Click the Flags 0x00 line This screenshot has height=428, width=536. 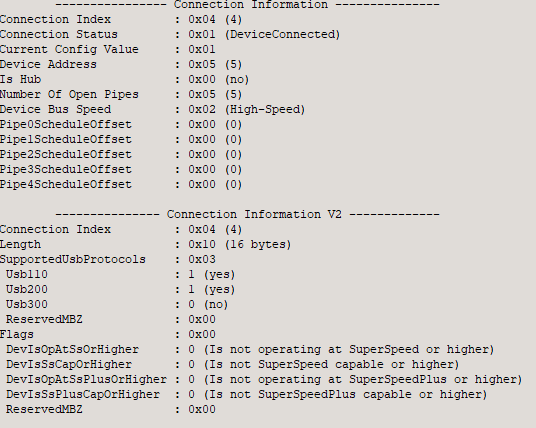[x=108, y=335]
